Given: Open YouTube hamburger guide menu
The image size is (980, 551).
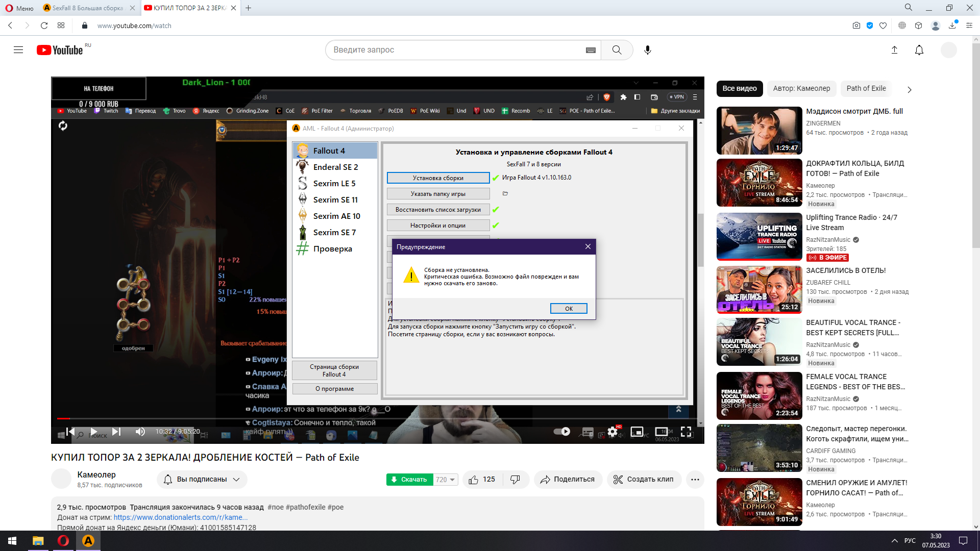Looking at the screenshot, I should [18, 50].
